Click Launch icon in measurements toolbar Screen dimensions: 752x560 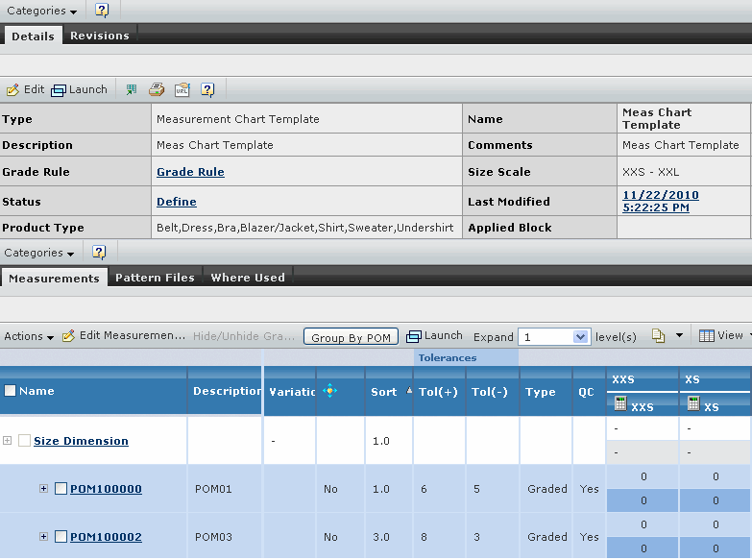(413, 336)
